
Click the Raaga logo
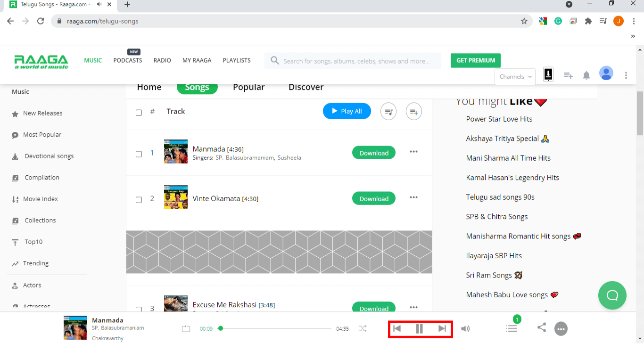pos(41,61)
